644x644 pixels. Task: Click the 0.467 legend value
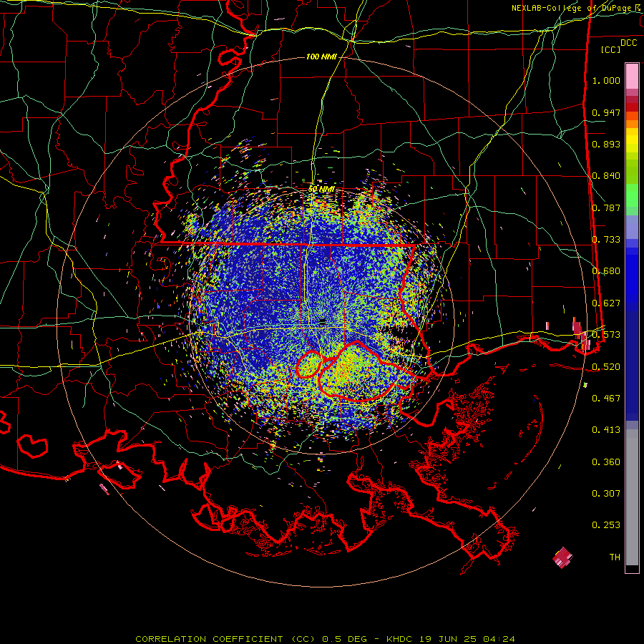[x=606, y=399]
